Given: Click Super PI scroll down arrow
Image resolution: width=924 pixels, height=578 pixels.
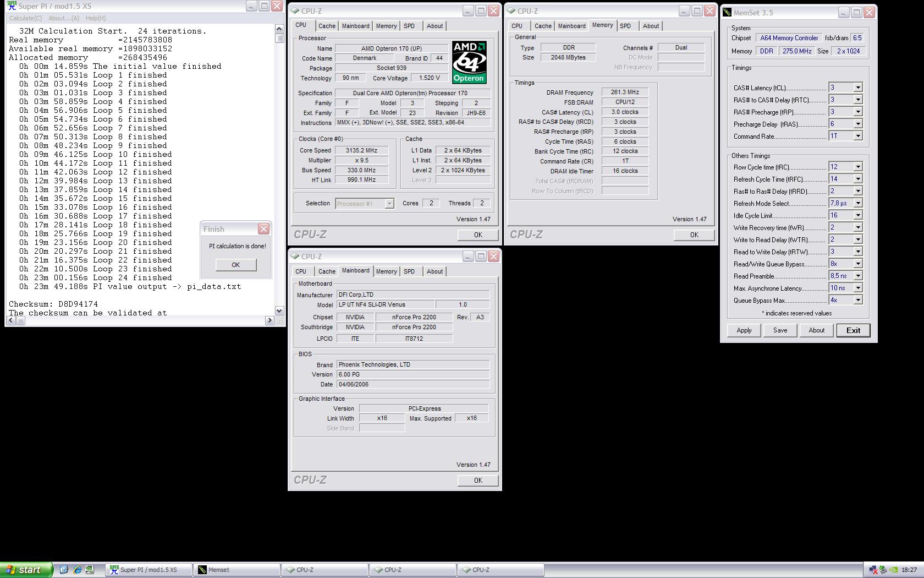Looking at the screenshot, I should (279, 311).
